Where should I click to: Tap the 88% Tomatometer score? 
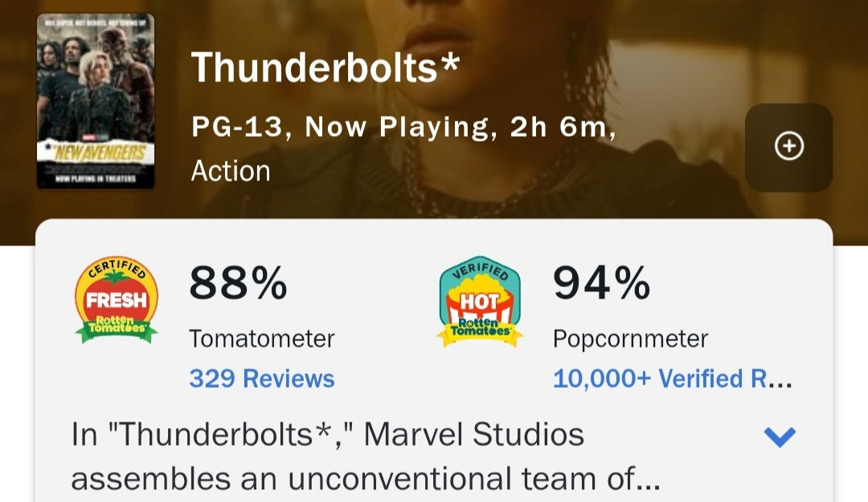click(x=238, y=283)
